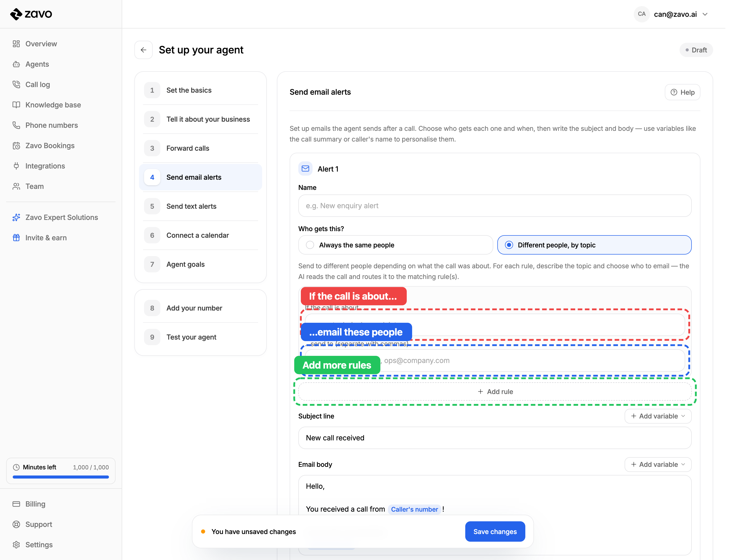Click the If the call is about field

495,325
